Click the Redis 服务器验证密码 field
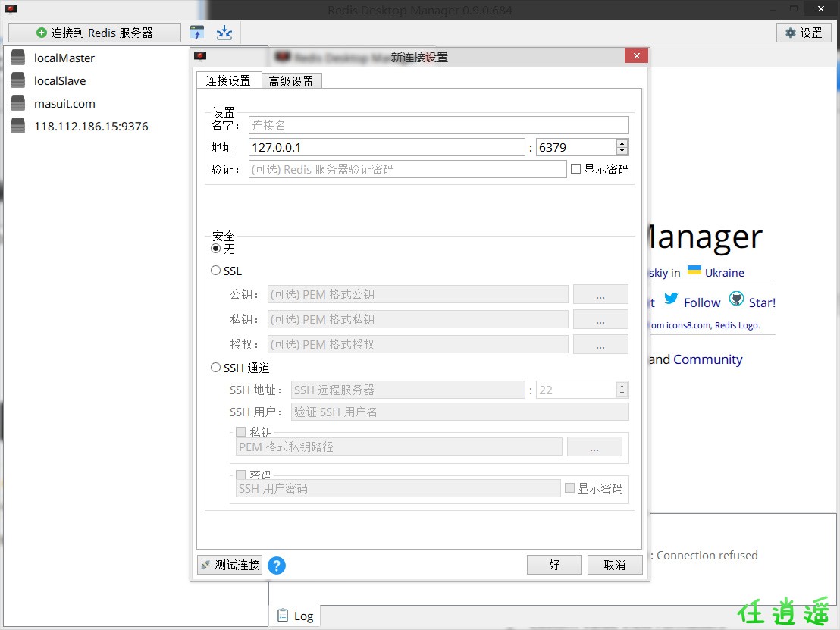The height and width of the screenshot is (630, 840). click(x=408, y=169)
